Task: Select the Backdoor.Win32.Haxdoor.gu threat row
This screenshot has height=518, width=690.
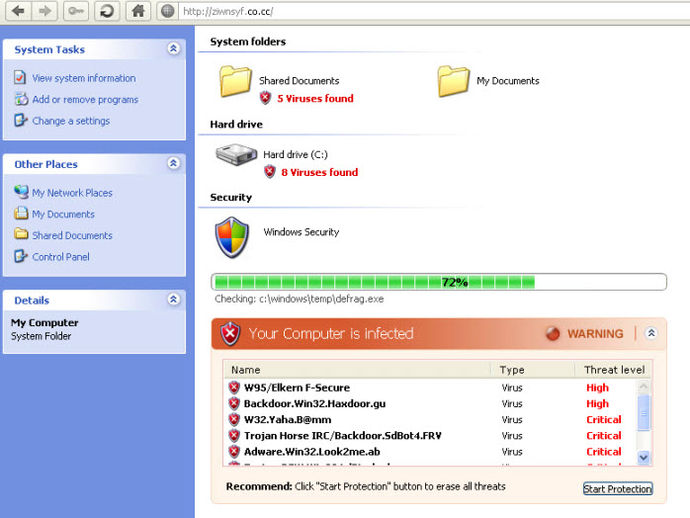Action: click(x=431, y=404)
